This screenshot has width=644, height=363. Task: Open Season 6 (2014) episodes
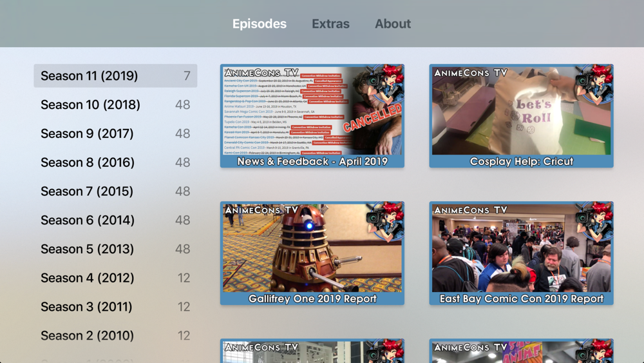(115, 220)
